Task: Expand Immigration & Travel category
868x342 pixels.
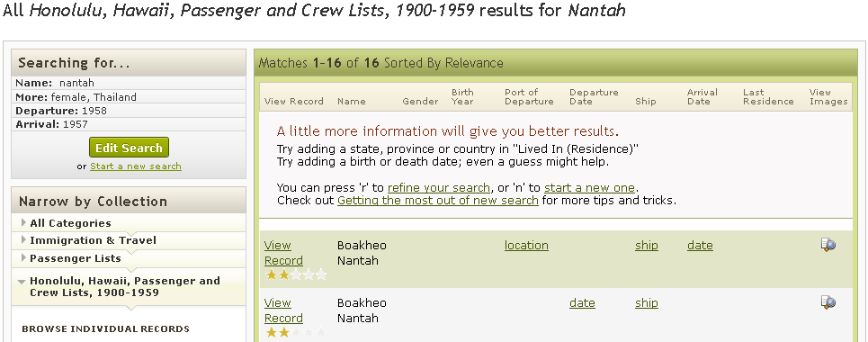Action: pyautogui.click(x=93, y=240)
